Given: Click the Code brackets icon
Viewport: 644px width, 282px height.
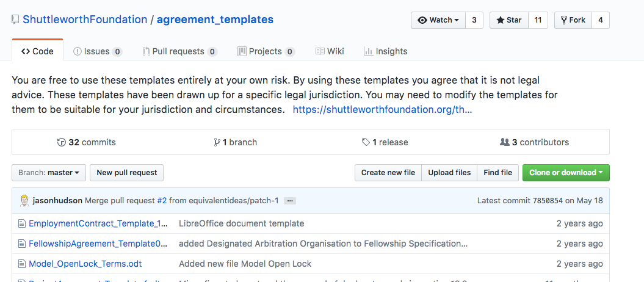Looking at the screenshot, I should [x=26, y=51].
